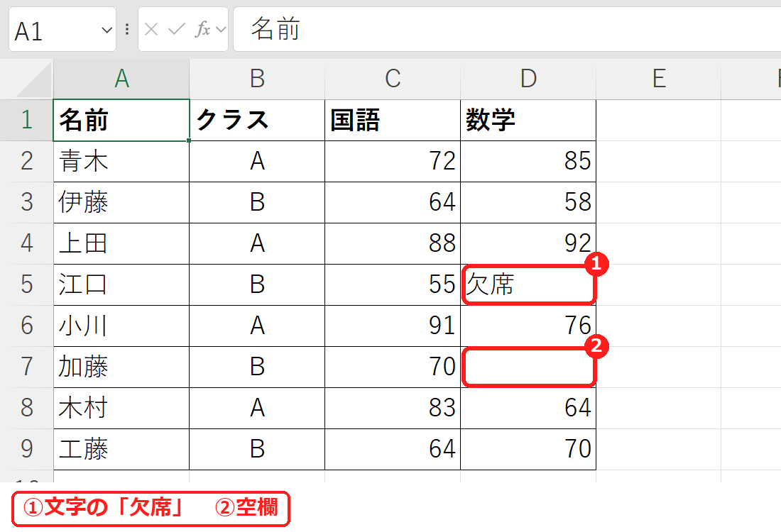This screenshot has height=532, width=781.
Task: Select 上田's 数学 score 92
Action: 528,244
